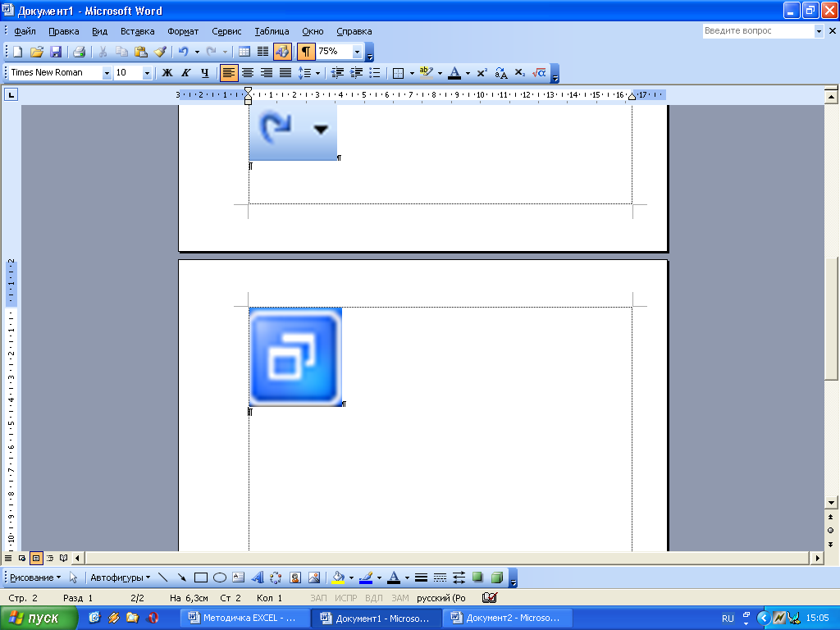Create a new blank document

click(x=18, y=52)
